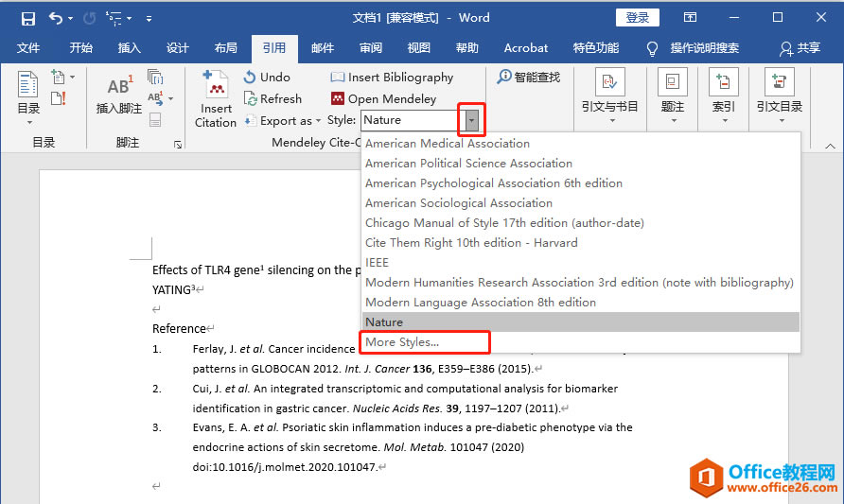This screenshot has width=844, height=504.
Task: Undo the last action via title bar arrow
Action: tap(56, 18)
